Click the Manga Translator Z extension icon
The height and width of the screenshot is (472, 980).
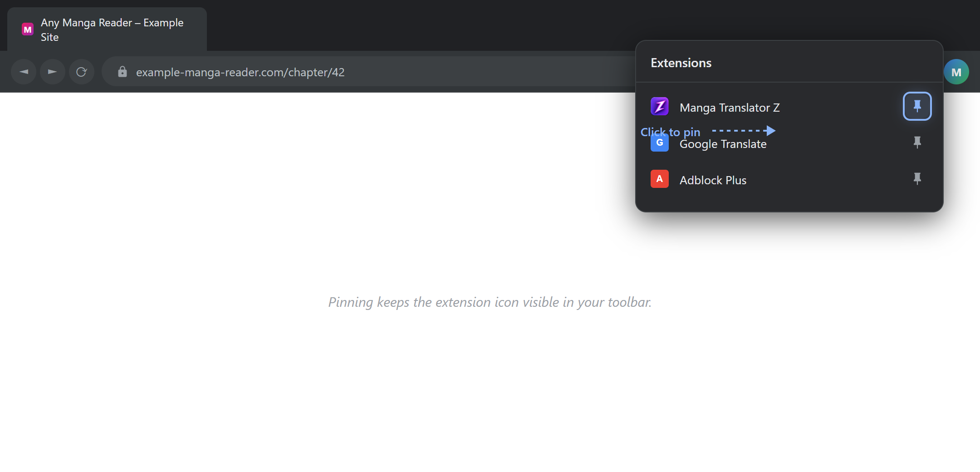point(660,106)
